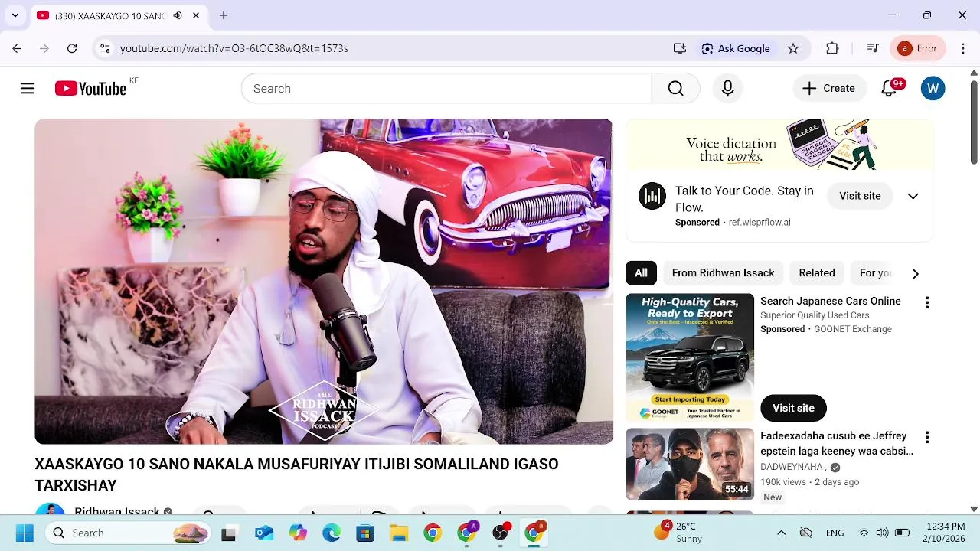Click the ref.wisprflow.ai sponsored domain text

pyautogui.click(x=759, y=222)
